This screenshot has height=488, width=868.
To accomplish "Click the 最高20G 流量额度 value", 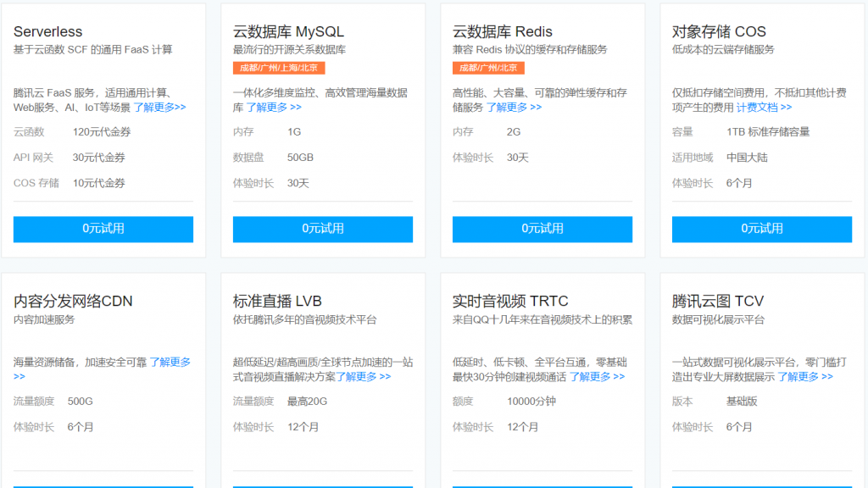I will tap(307, 402).
